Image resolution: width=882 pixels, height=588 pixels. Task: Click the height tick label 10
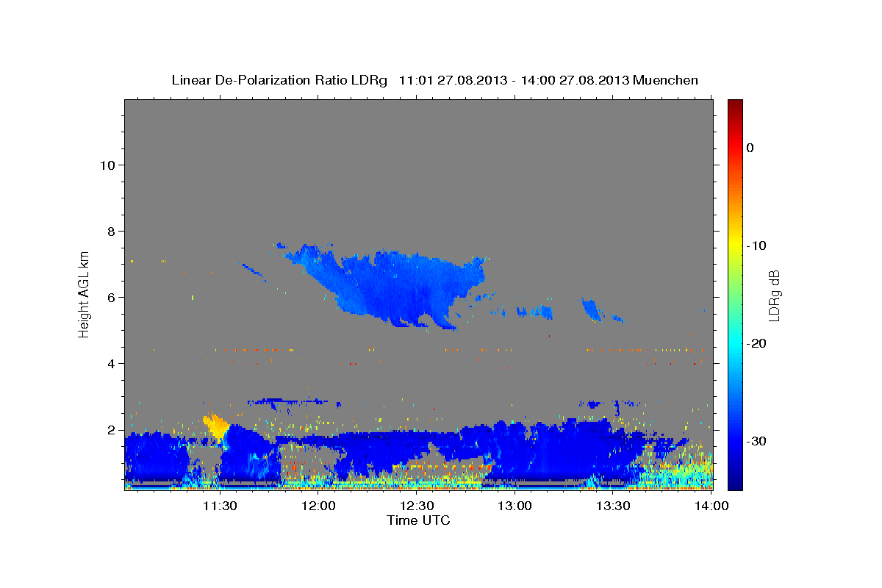click(x=107, y=165)
